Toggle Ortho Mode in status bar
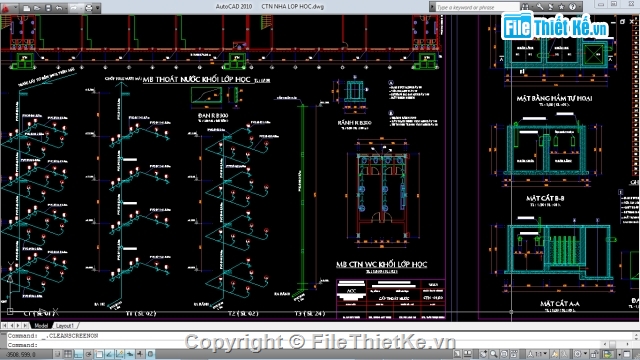 (78, 354)
